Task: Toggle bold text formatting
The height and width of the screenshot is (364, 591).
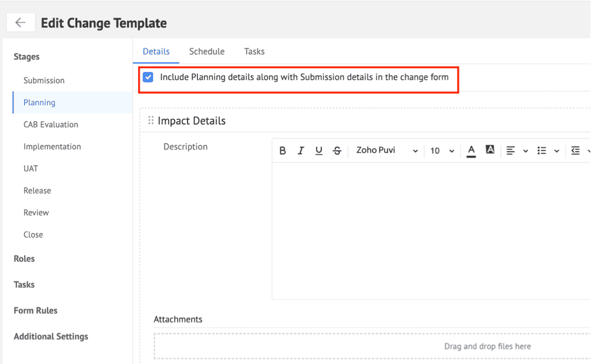Action: (x=283, y=151)
